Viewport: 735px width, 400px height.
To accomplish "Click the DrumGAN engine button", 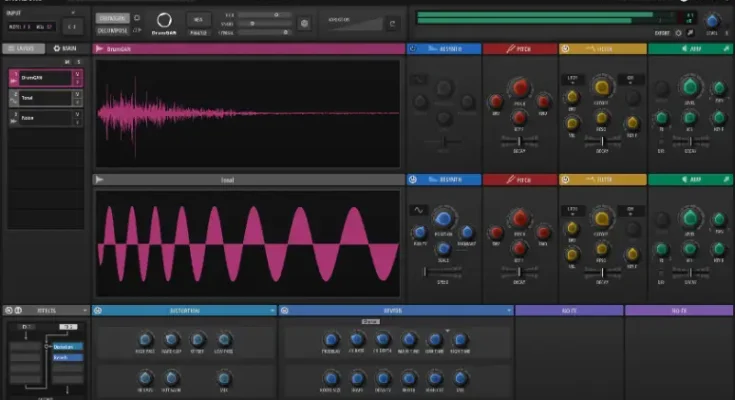I will coord(112,18).
